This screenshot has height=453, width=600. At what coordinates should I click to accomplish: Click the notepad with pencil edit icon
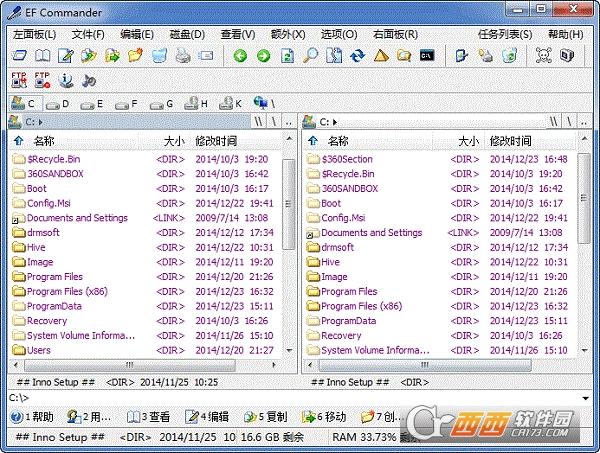click(x=66, y=56)
